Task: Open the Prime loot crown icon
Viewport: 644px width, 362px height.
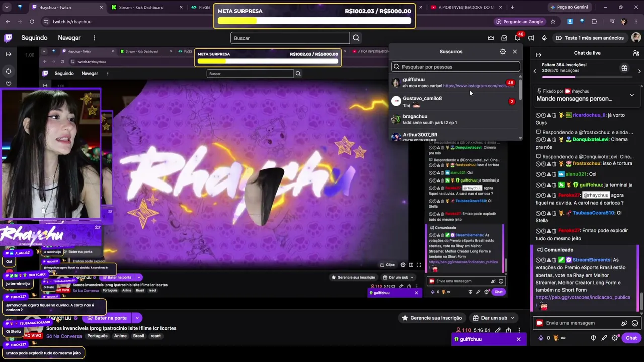Action: pyautogui.click(x=491, y=38)
